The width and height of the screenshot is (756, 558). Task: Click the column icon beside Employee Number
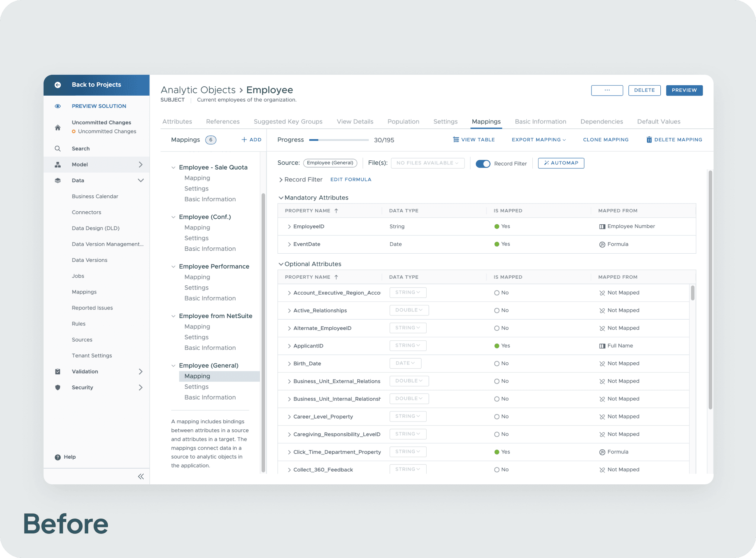[602, 227]
